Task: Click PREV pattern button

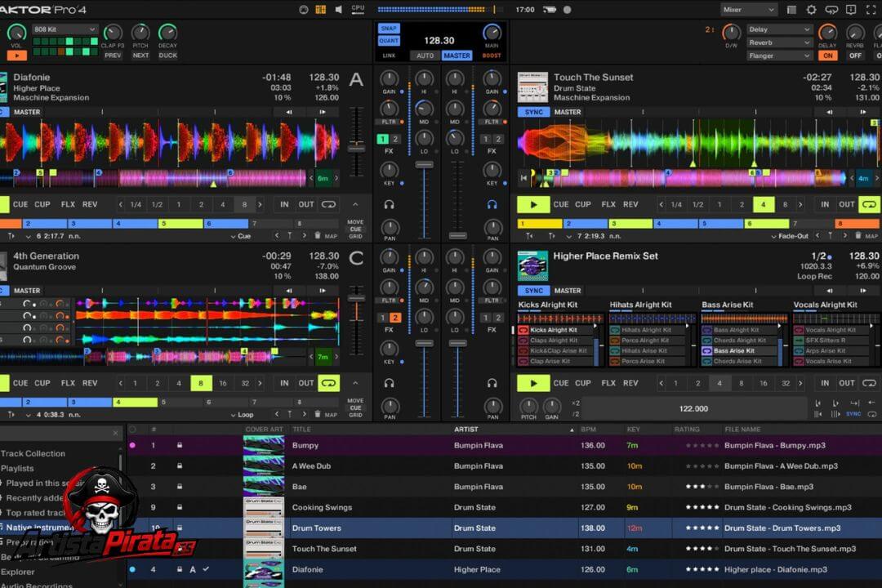Action: click(113, 56)
